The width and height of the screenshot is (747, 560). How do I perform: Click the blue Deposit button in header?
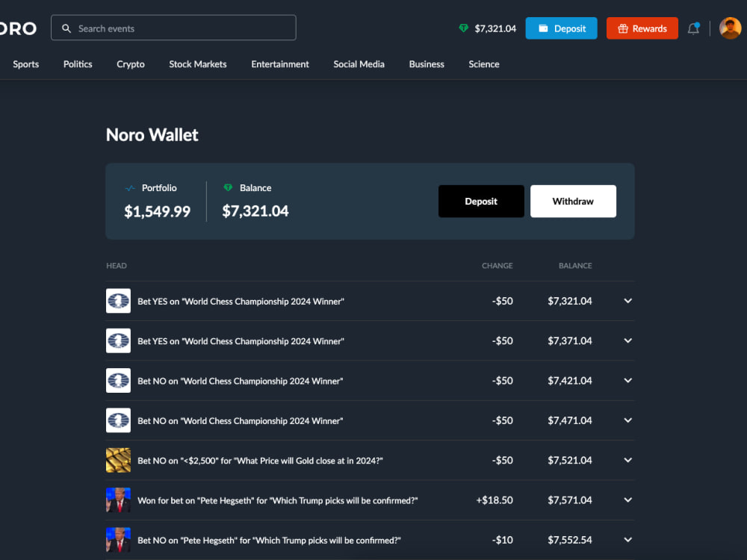click(x=561, y=28)
